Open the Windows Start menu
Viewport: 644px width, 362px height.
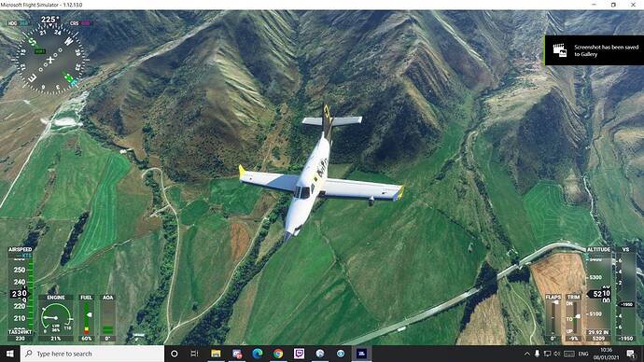tap(10, 354)
